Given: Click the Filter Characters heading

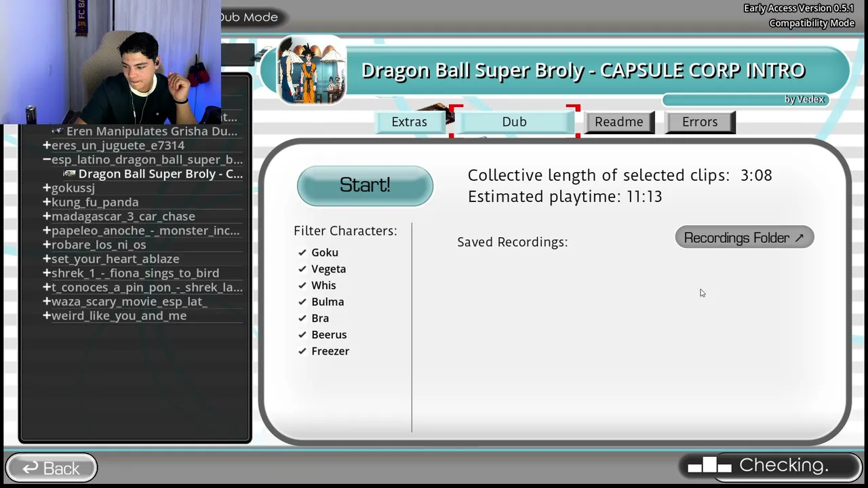Looking at the screenshot, I should coord(345,231).
